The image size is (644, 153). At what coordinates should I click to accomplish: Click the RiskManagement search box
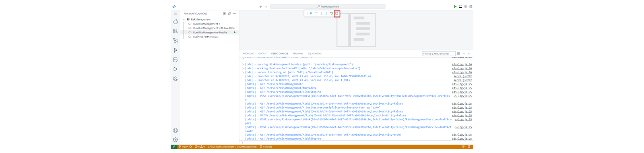pyautogui.click(x=328, y=6)
